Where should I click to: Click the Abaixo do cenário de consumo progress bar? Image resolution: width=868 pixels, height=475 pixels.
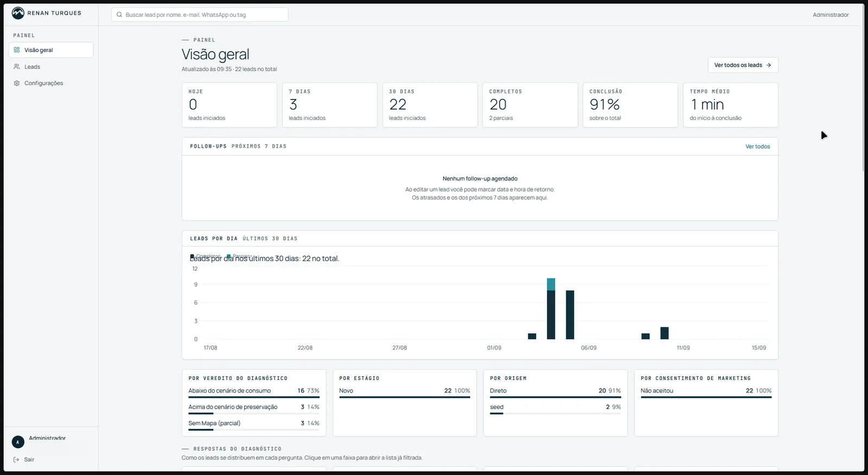point(254,397)
